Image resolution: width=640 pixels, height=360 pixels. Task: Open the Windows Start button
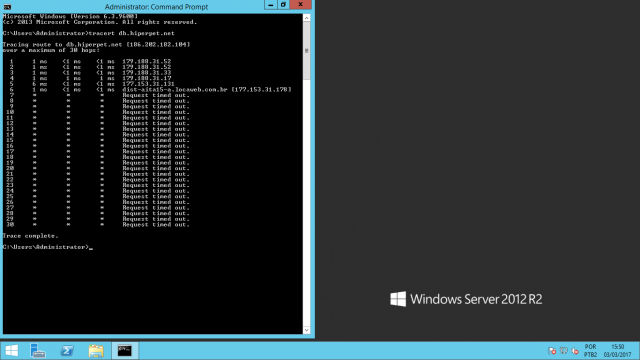pyautogui.click(x=12, y=351)
